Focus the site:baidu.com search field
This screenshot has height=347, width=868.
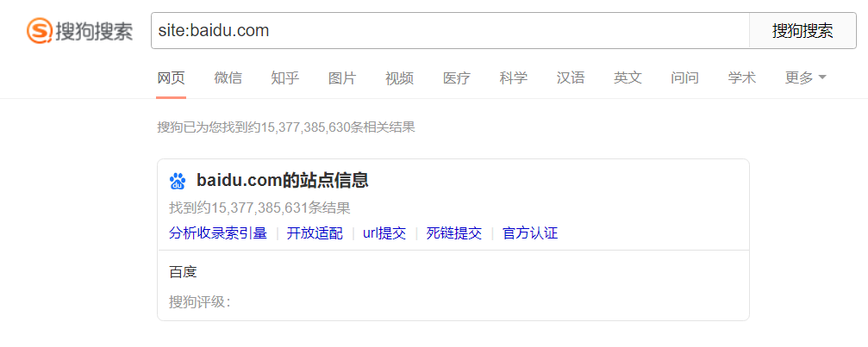click(450, 30)
